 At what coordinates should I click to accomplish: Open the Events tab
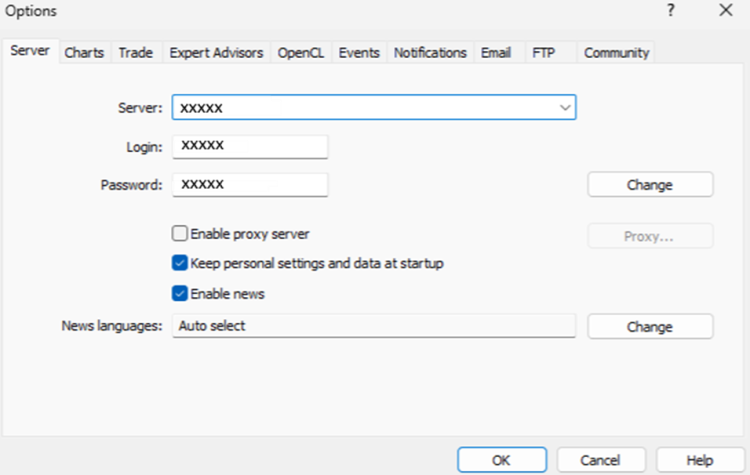coord(359,52)
